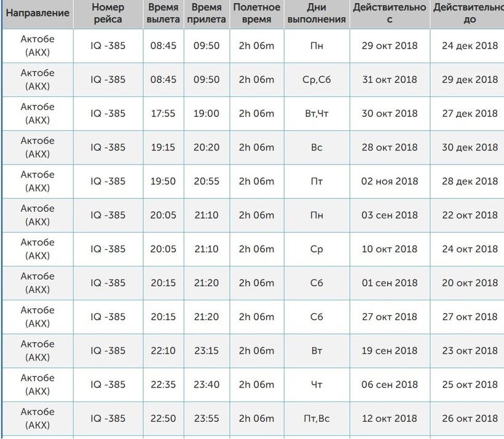Select the 19:50 departure time cell
Image resolution: width=504 pixels, height=439 pixels.
163,181
